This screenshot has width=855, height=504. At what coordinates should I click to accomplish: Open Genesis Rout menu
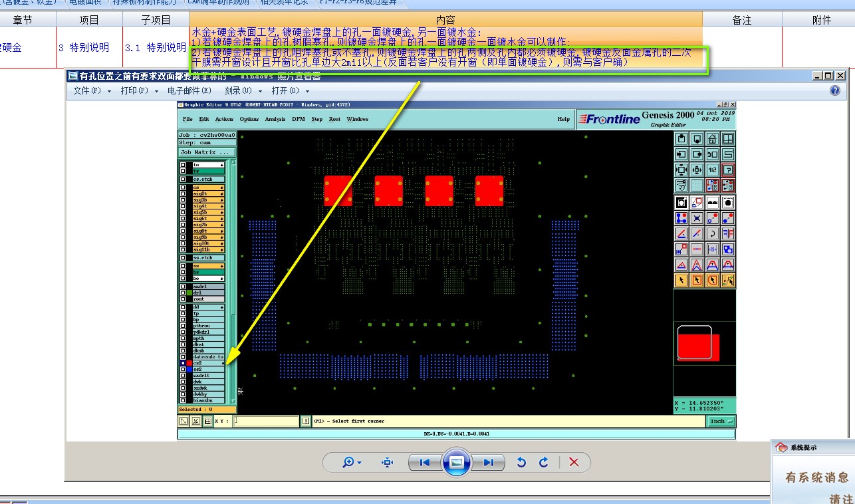point(334,119)
